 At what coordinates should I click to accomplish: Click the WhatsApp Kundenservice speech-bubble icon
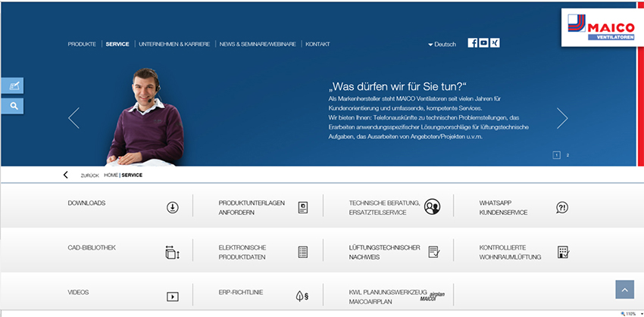[562, 207]
